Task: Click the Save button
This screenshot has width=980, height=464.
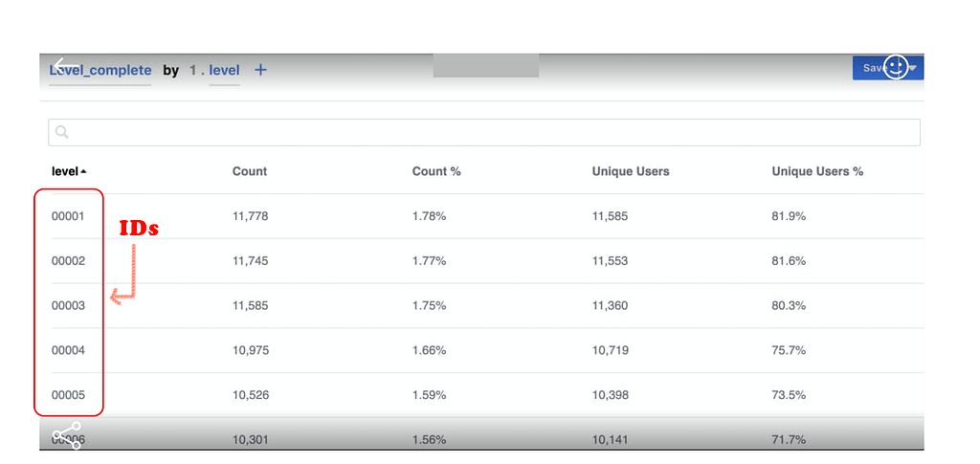Action: tap(873, 68)
